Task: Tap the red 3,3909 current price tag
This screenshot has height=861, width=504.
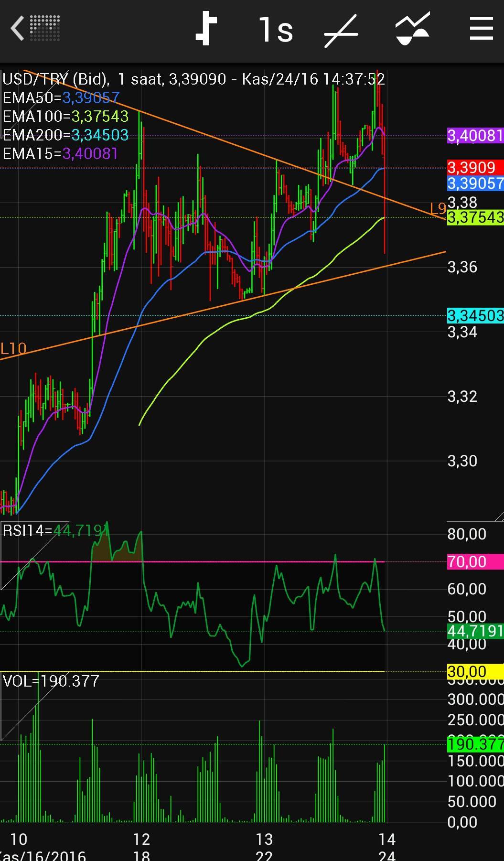Action: (475, 167)
